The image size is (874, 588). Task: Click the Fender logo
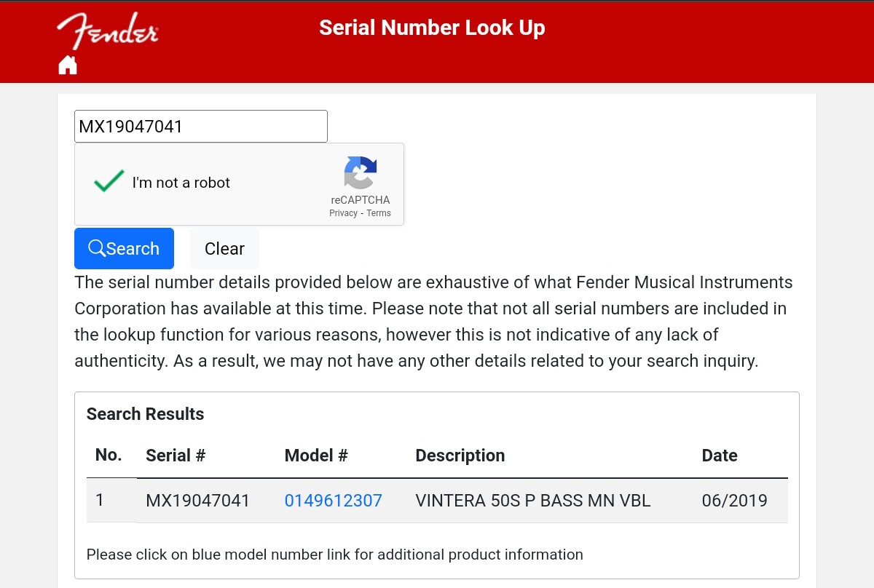click(x=107, y=31)
